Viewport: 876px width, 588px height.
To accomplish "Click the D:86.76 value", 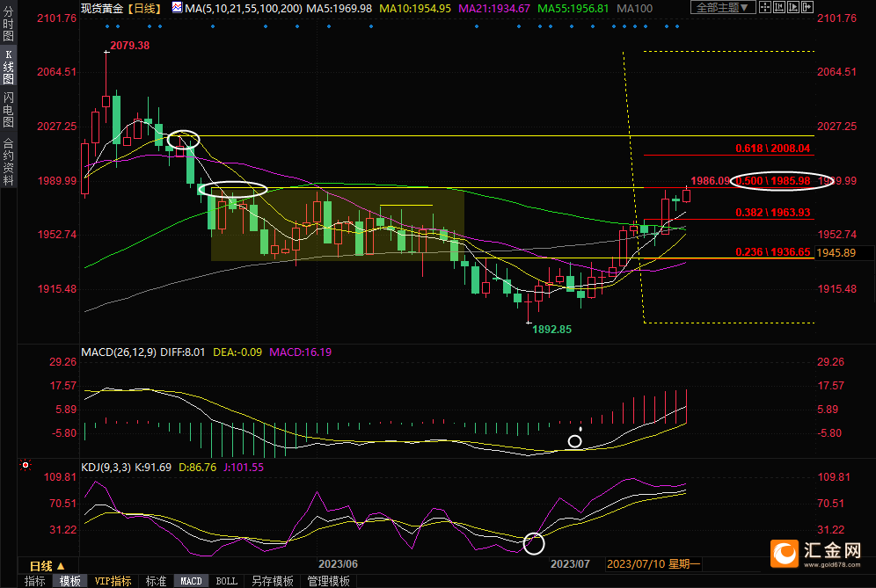I will pos(197,468).
